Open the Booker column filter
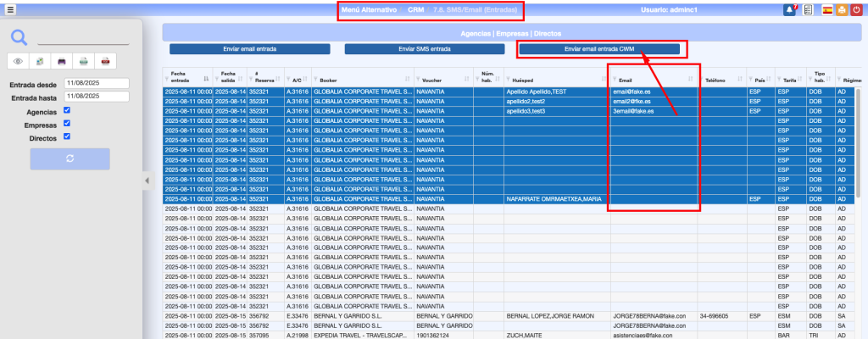Image resolution: width=868 pixels, height=339 pixels. (317, 81)
